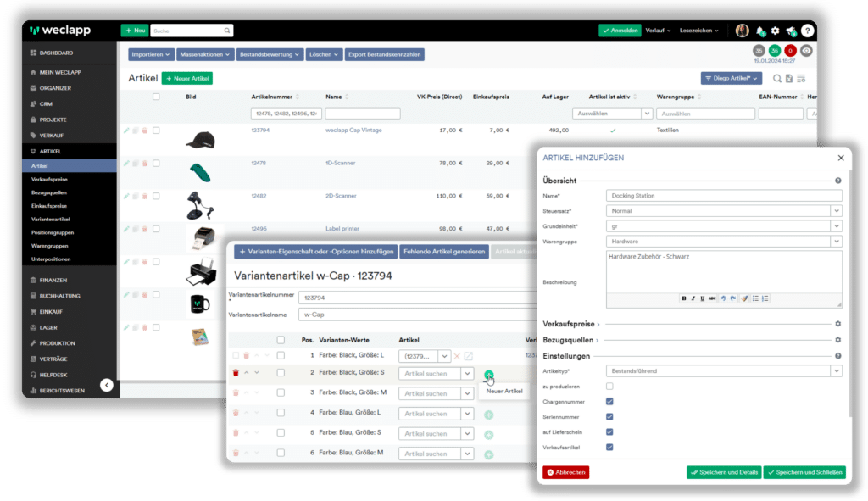Image resolution: width=868 pixels, height=501 pixels.
Task: Uncheck the Chargennummer checkbox
Action: (x=609, y=401)
